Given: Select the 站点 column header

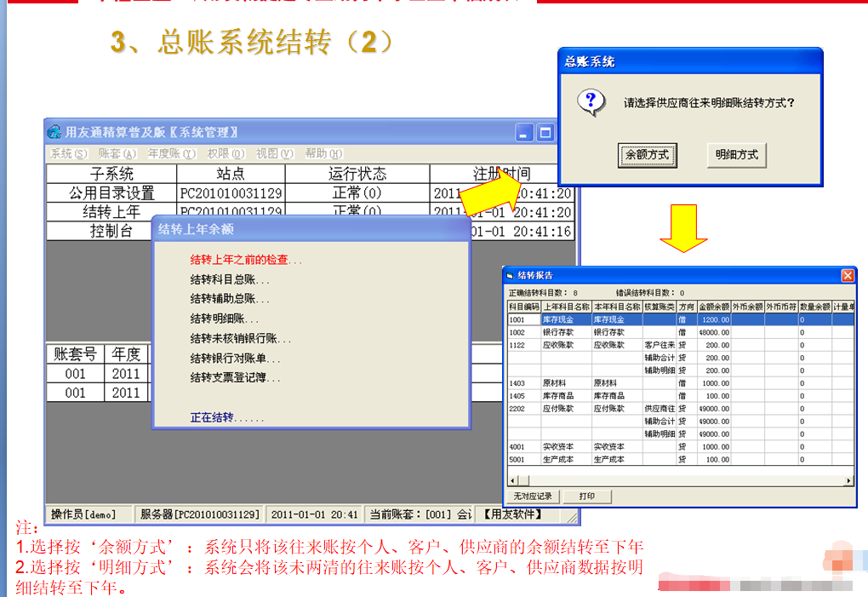Looking at the screenshot, I should (x=231, y=174).
